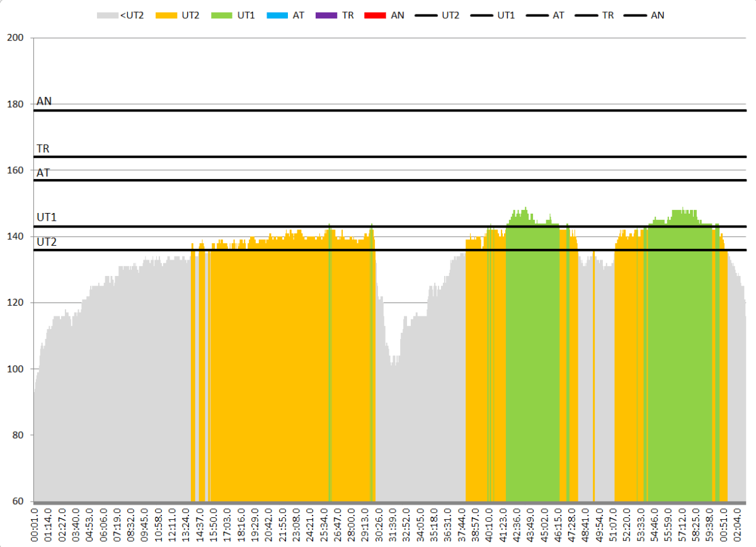756x547 pixels.
Task: Click the black AT line legend marker
Action: click(536, 15)
